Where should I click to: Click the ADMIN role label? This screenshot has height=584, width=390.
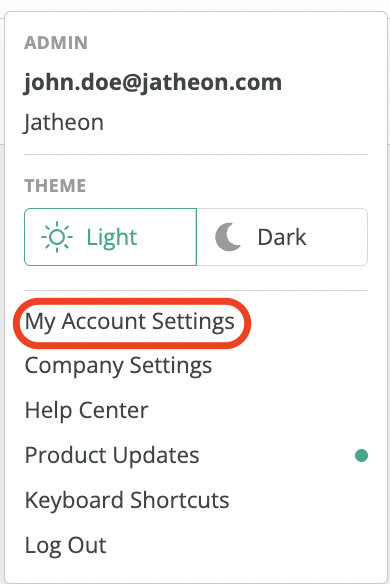56,43
